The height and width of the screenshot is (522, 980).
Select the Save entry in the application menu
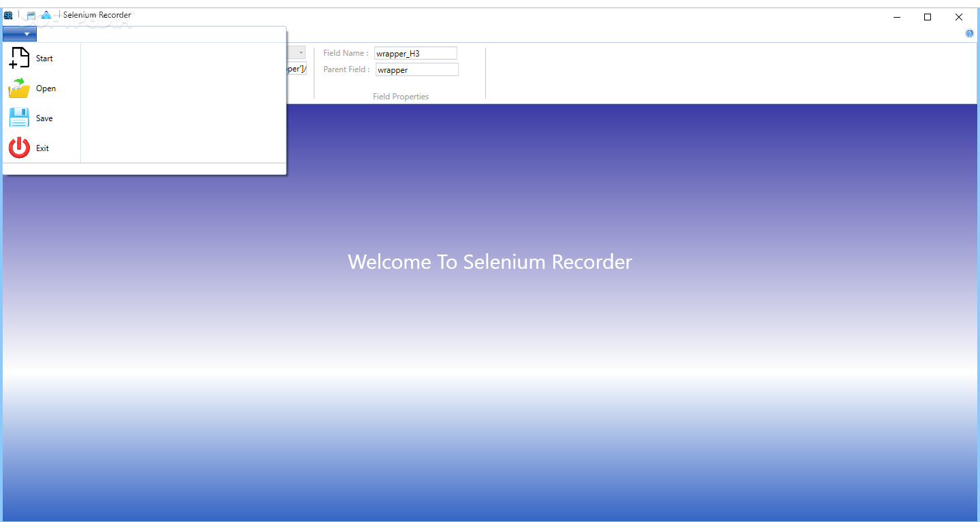pyautogui.click(x=42, y=118)
